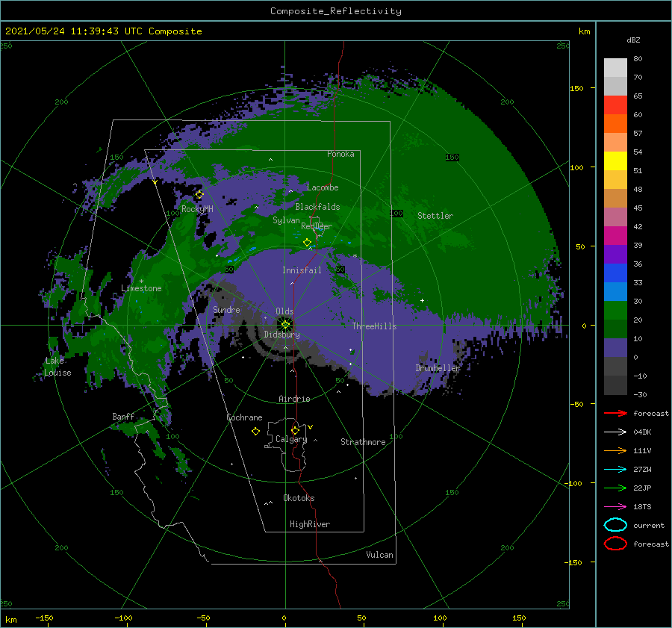Click the Innisfail city label

pyautogui.click(x=302, y=270)
